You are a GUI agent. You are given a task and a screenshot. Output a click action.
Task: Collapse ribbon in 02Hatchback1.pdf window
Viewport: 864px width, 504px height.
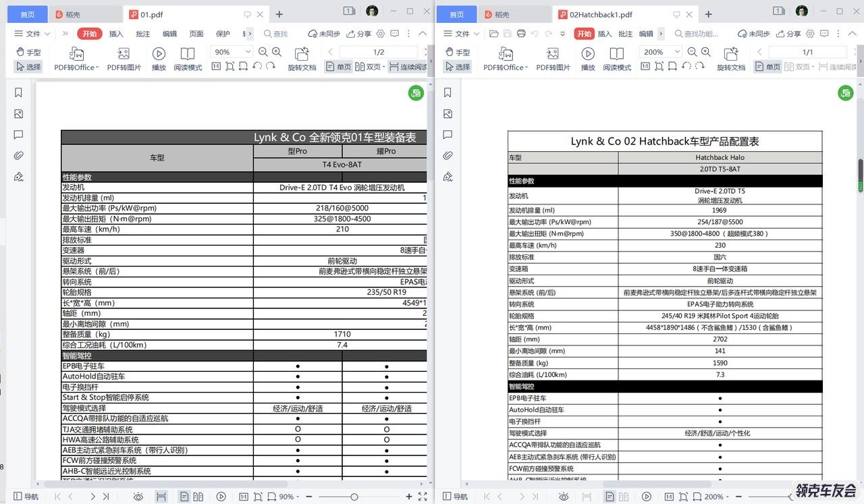point(852,34)
